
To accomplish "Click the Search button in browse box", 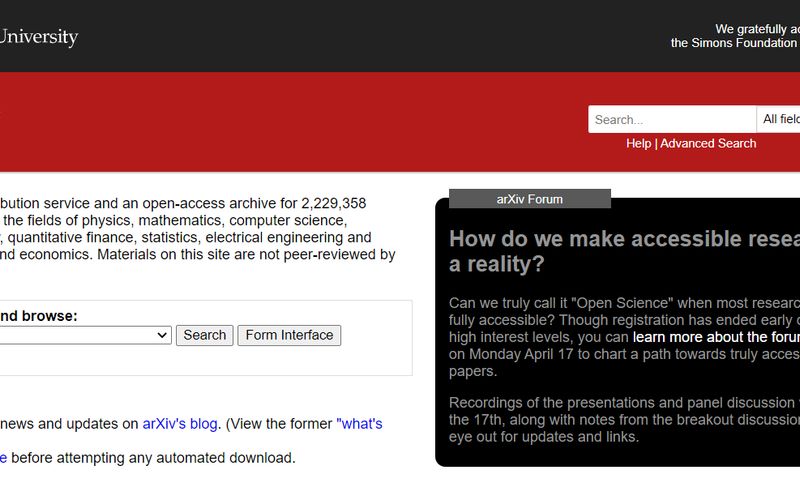I will pos(205,335).
